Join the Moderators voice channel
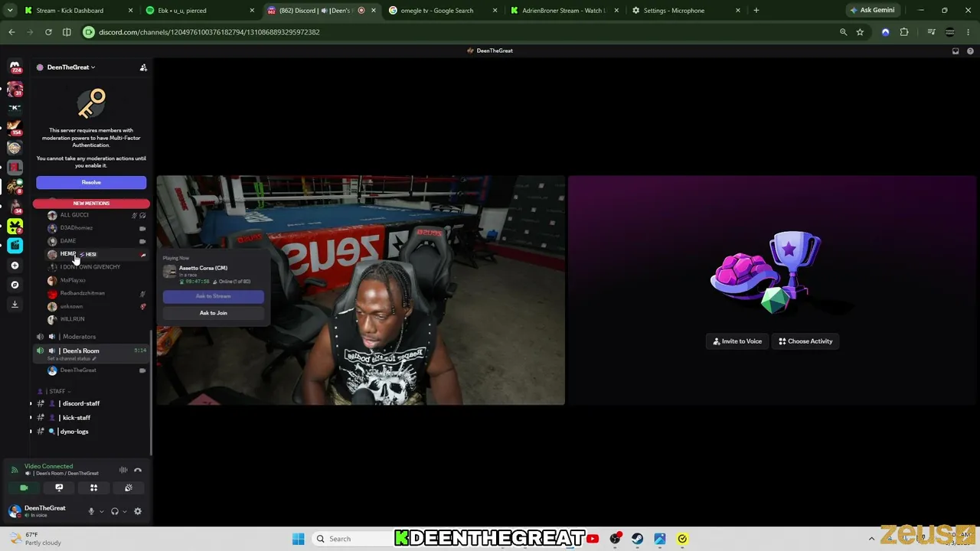Screen dimensions: 980x551 (79, 337)
